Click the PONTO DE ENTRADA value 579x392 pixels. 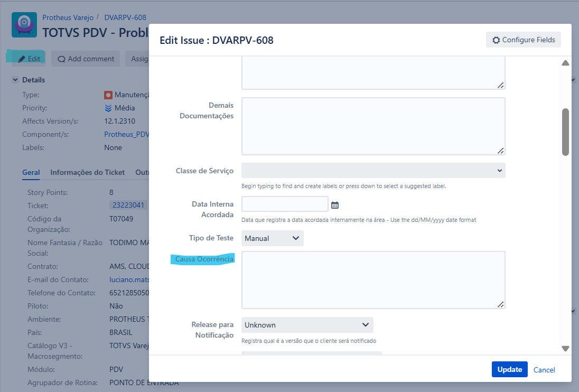[x=144, y=383]
